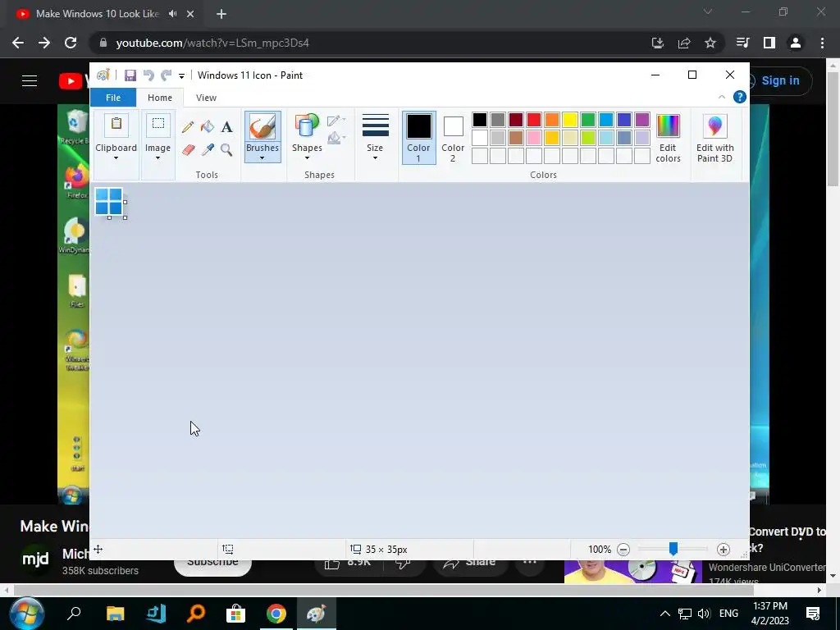Expand the Brushes dropdown arrow
Image resolution: width=840 pixels, height=630 pixels.
262,158
